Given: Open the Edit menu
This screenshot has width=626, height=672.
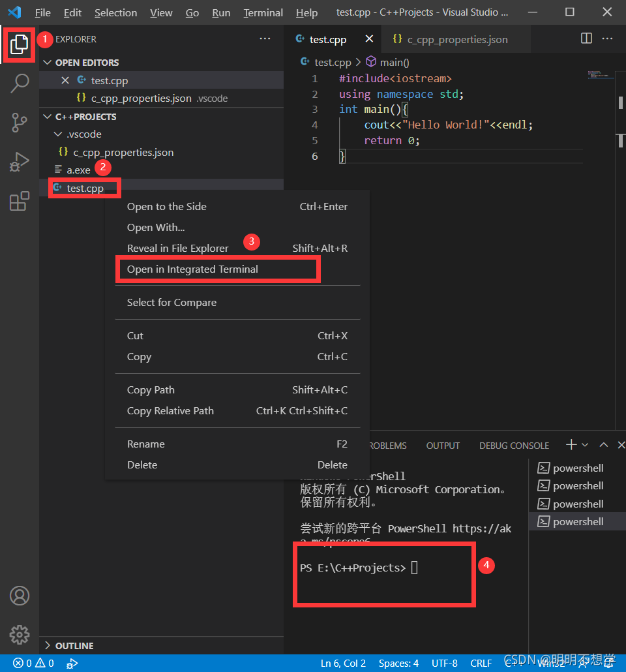Looking at the screenshot, I should point(72,13).
